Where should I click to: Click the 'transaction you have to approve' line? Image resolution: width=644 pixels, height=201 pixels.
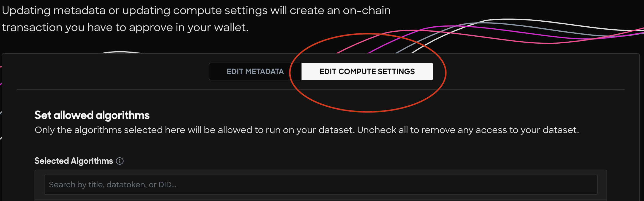(x=125, y=27)
